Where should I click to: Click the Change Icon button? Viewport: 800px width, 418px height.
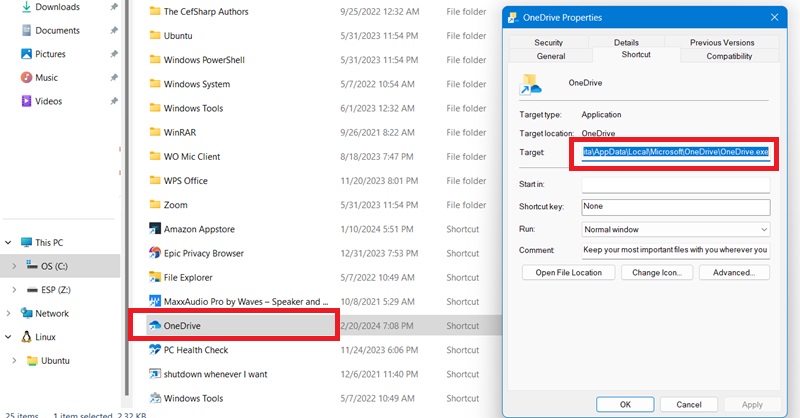pyautogui.click(x=657, y=272)
